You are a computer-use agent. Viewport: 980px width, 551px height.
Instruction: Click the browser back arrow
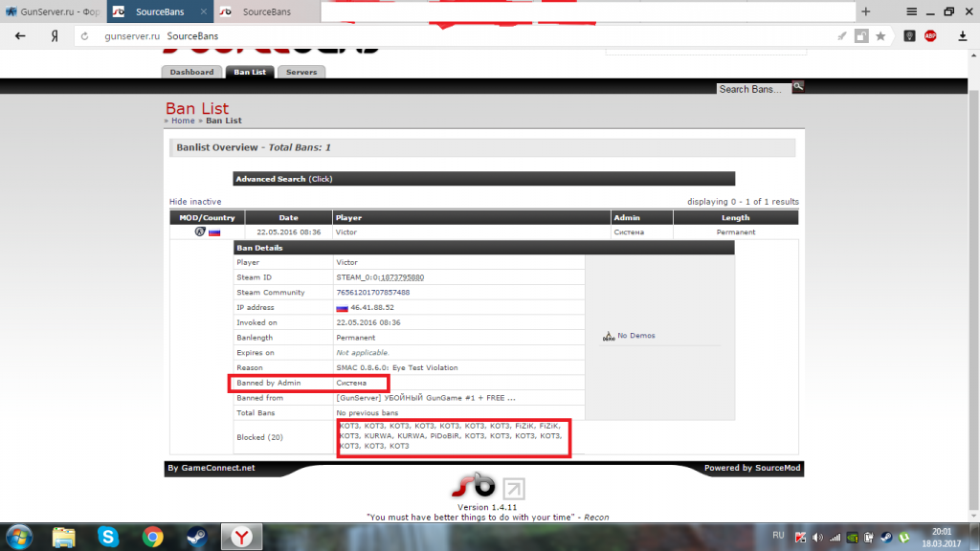click(20, 36)
